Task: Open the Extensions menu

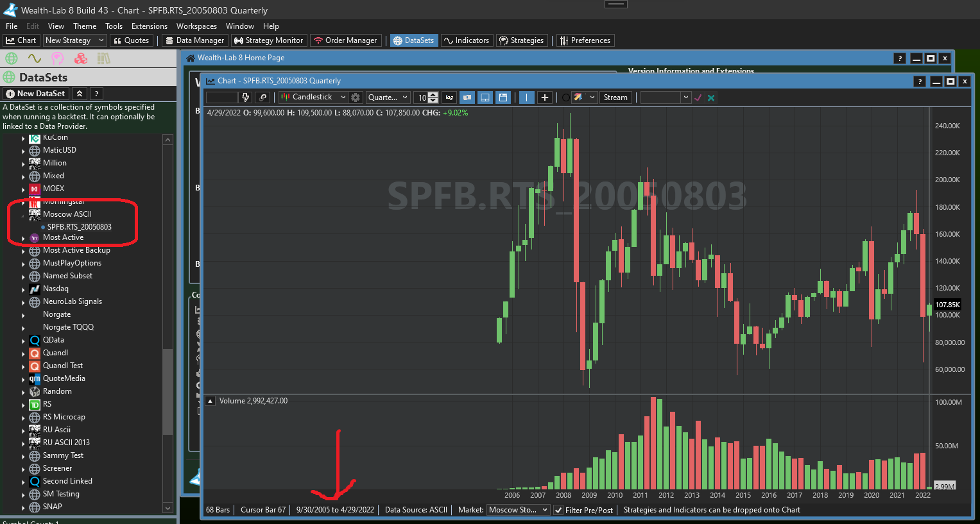Action: pos(149,26)
